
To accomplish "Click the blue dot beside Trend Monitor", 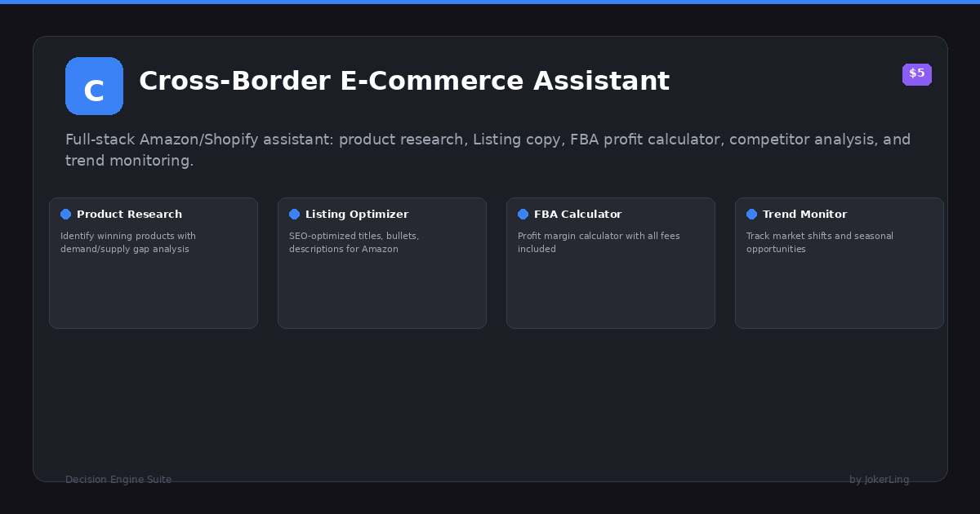I will pyautogui.click(x=751, y=215).
